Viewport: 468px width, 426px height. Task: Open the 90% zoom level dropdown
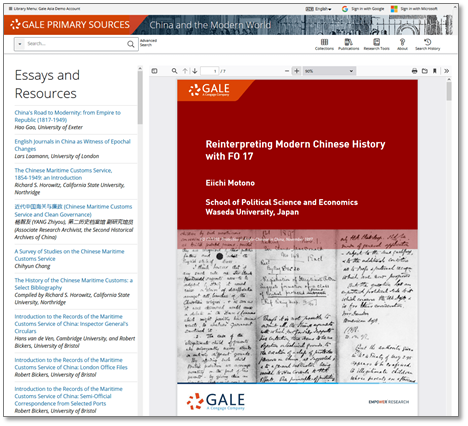tap(329, 71)
